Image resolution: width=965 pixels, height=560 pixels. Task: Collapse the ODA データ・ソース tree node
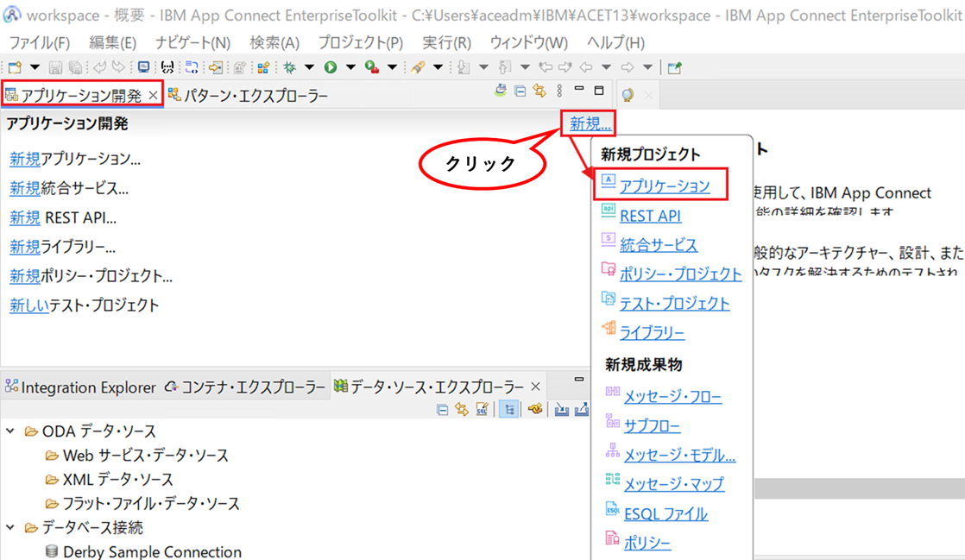point(10,431)
